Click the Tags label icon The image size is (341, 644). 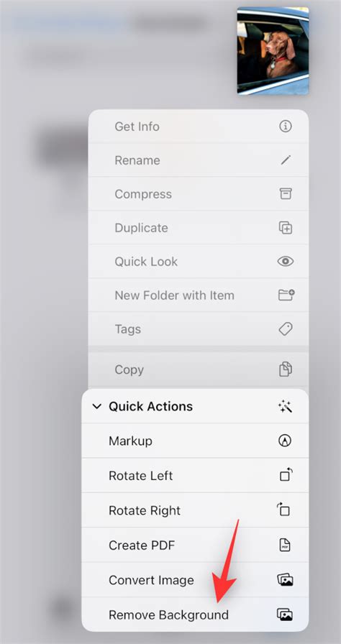coord(286,328)
